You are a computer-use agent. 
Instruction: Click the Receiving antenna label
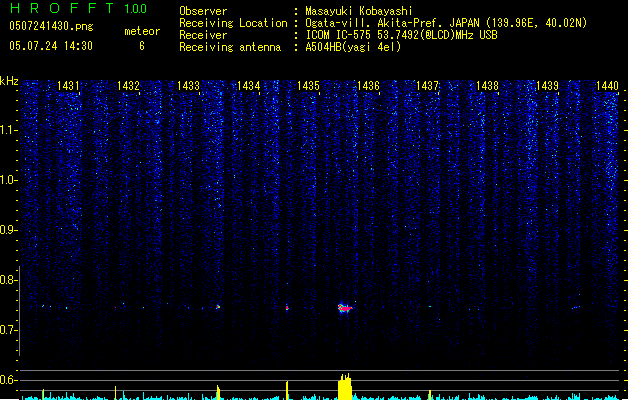pos(230,47)
